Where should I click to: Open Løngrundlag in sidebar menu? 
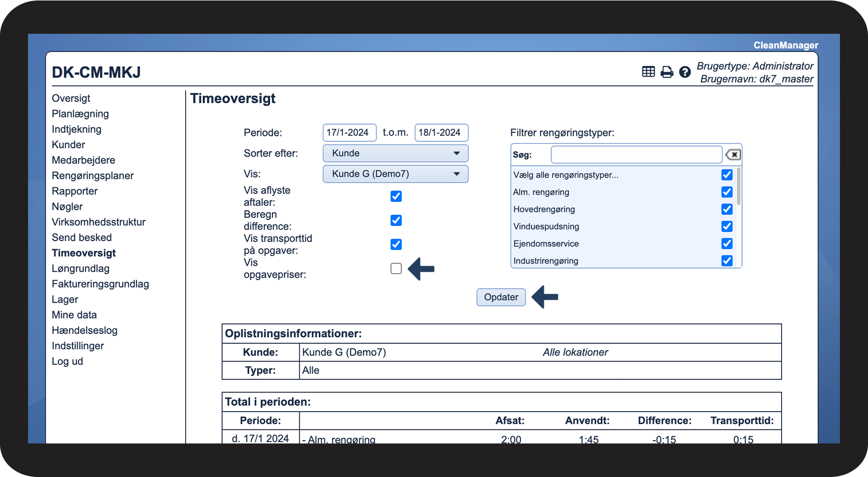click(x=81, y=269)
